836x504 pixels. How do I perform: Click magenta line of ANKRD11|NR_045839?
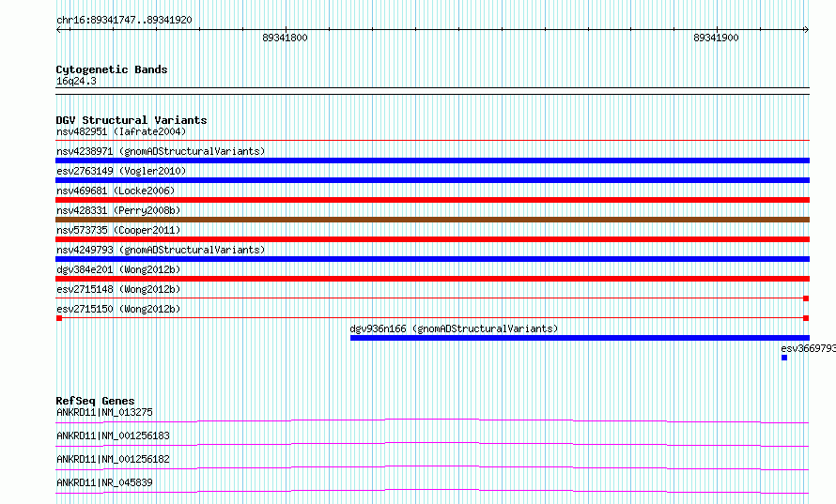(432, 491)
